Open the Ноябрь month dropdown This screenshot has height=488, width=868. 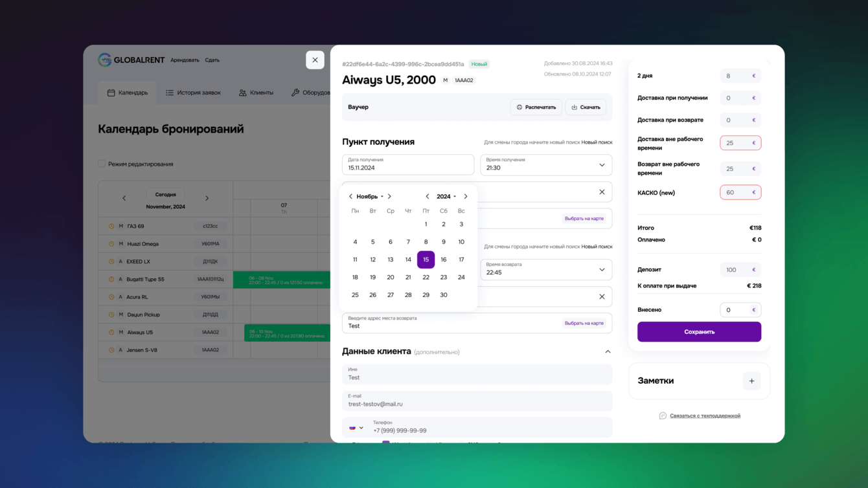[370, 197]
